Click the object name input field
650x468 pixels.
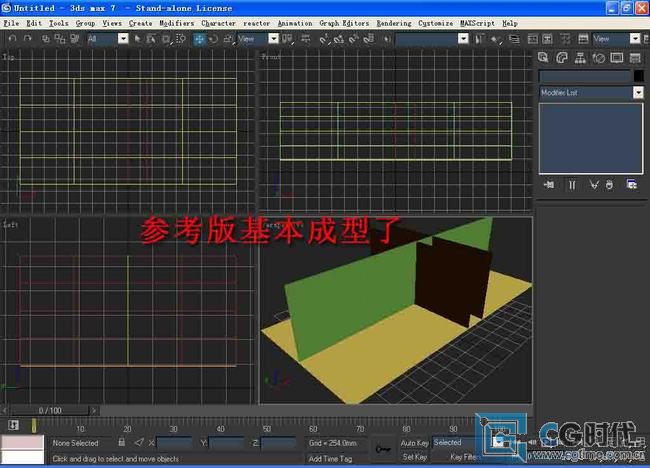click(x=585, y=76)
